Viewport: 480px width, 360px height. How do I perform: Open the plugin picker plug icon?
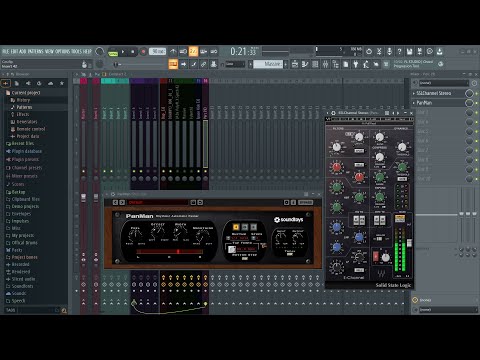[356, 64]
